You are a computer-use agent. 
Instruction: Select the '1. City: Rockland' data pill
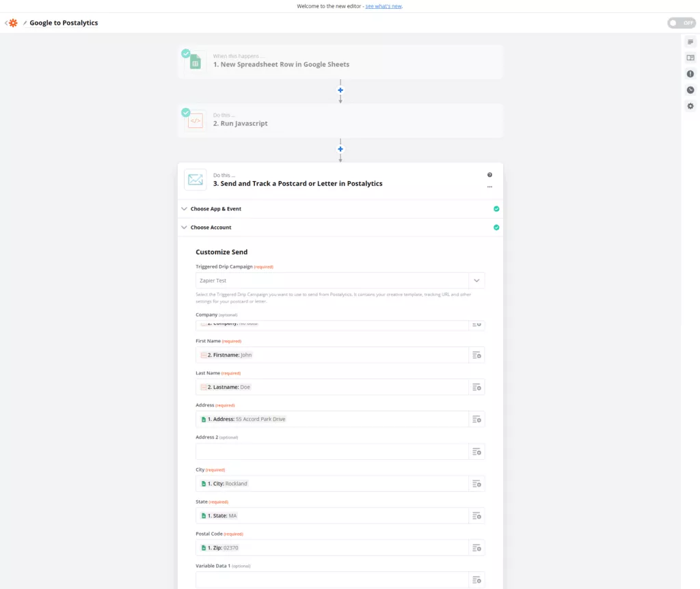[224, 484]
